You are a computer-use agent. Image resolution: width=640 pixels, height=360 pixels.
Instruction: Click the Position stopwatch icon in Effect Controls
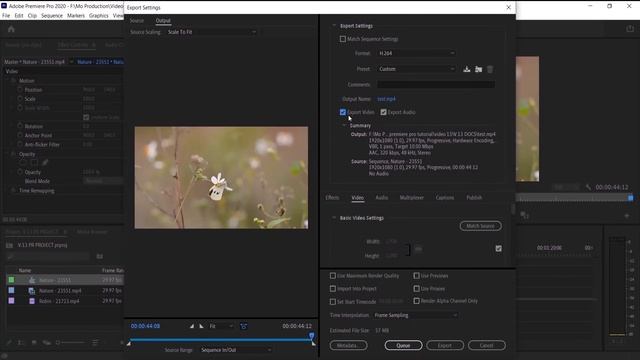20,89
